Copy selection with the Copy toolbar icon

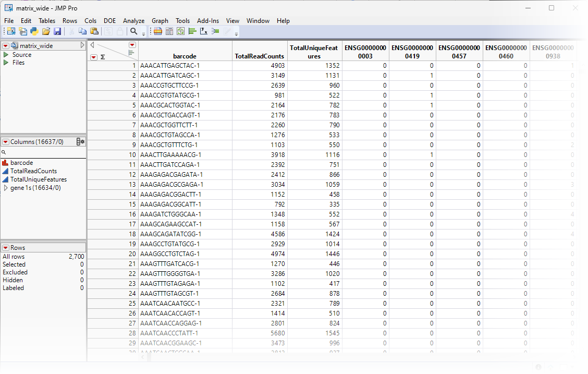coord(82,31)
